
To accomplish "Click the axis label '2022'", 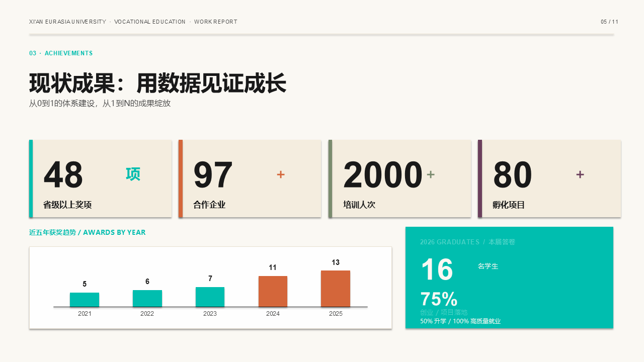I will coord(147,314).
